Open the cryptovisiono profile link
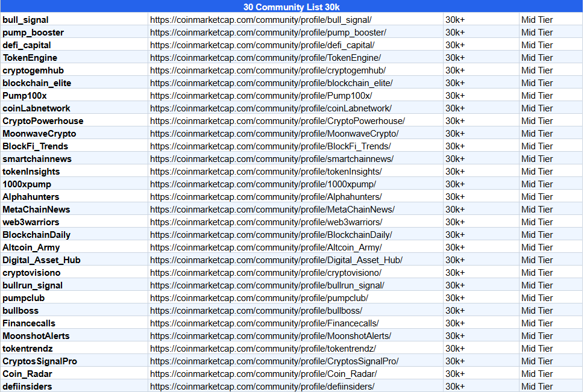 click(x=266, y=273)
